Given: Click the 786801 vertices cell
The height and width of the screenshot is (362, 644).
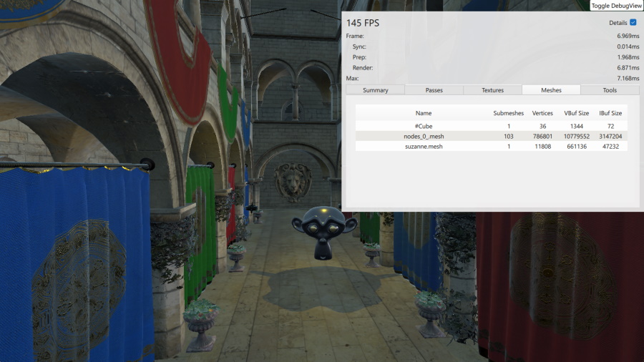Looking at the screenshot, I should click(542, 136).
